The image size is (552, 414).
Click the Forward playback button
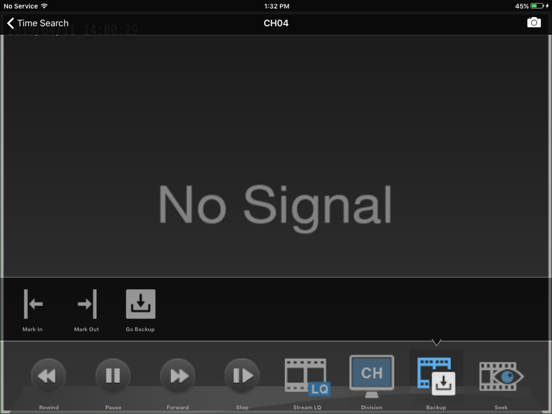coord(178,376)
